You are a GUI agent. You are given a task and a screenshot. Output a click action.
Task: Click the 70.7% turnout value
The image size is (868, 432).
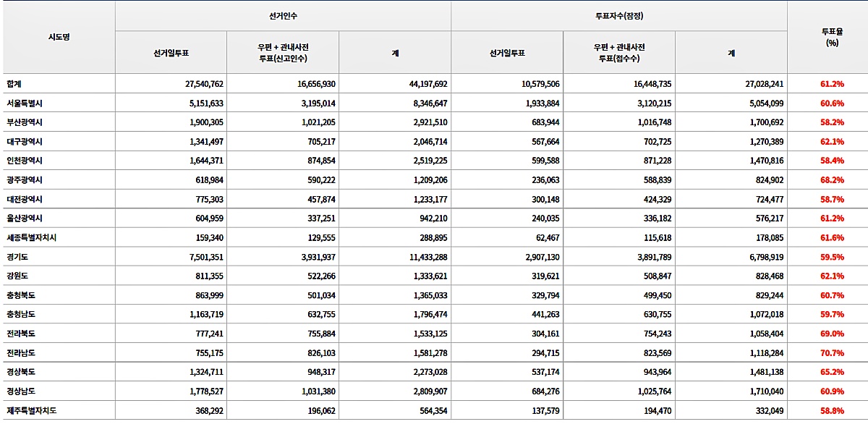tap(832, 352)
